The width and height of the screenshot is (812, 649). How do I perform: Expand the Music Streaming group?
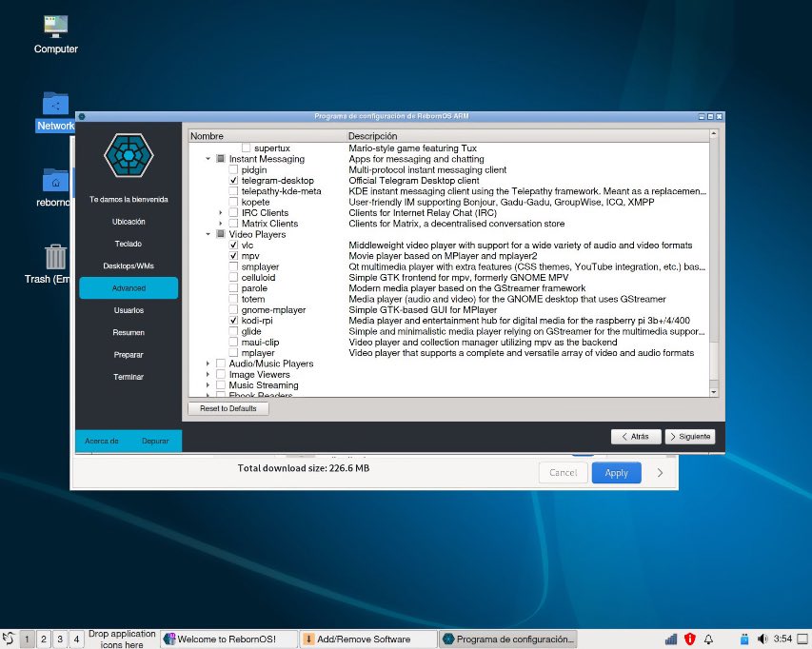(x=208, y=385)
